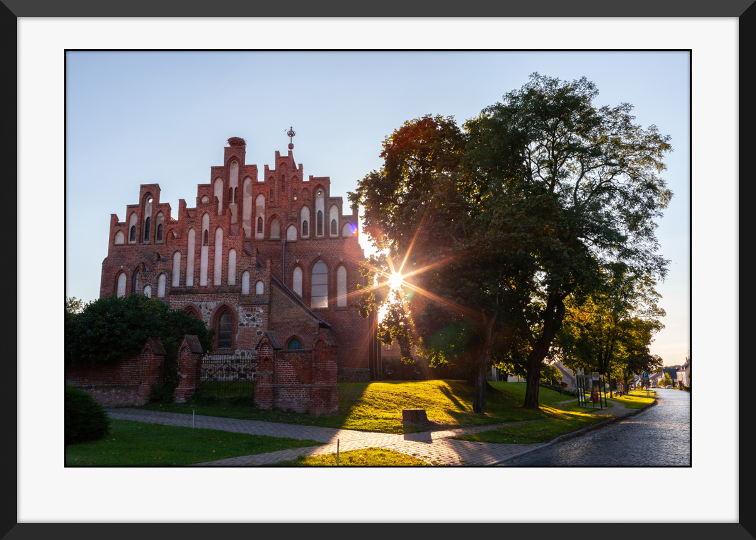The image size is (756, 540).
Task: Click the stork nest on the tallest gable
Action: (x=236, y=142)
